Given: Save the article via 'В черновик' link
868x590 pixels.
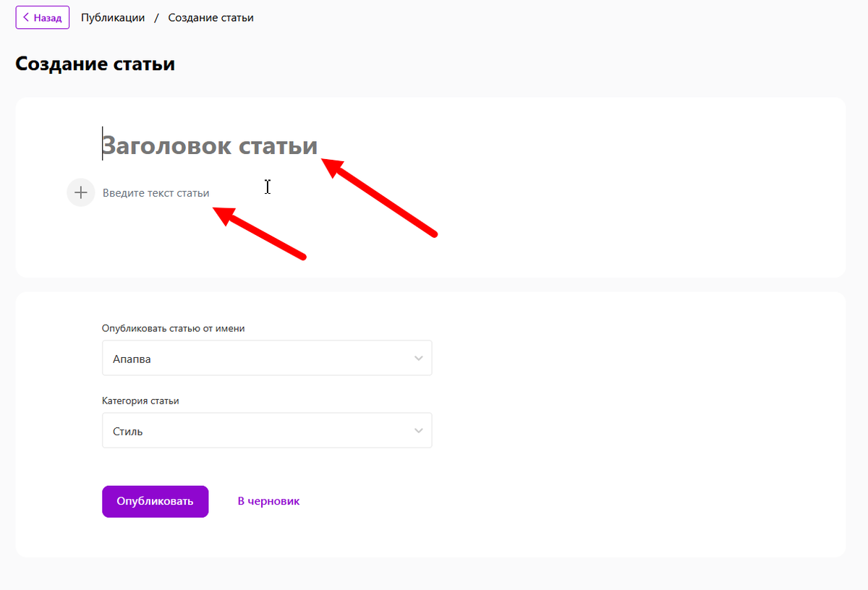Looking at the screenshot, I should point(268,500).
